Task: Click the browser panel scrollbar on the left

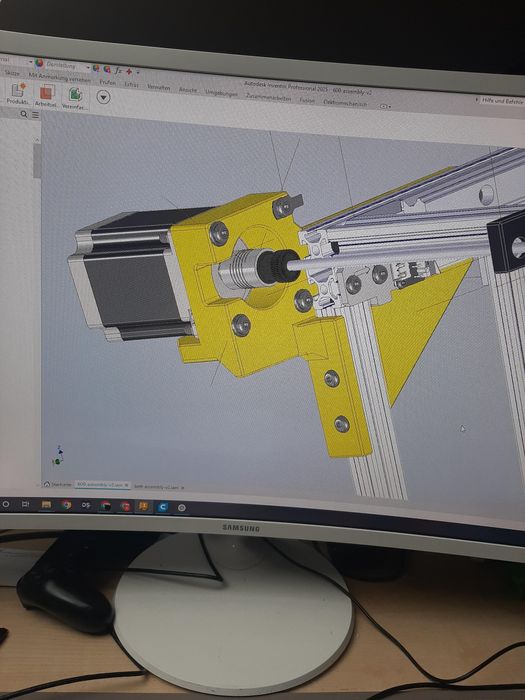Action: pyautogui.click(x=37, y=161)
